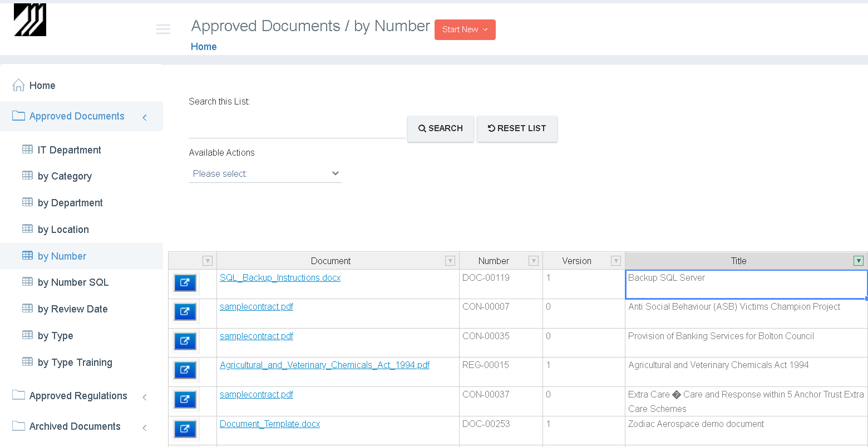Select the DOC-00119 number cell
Image resolution: width=868 pixels, height=447 pixels.
[x=501, y=284]
